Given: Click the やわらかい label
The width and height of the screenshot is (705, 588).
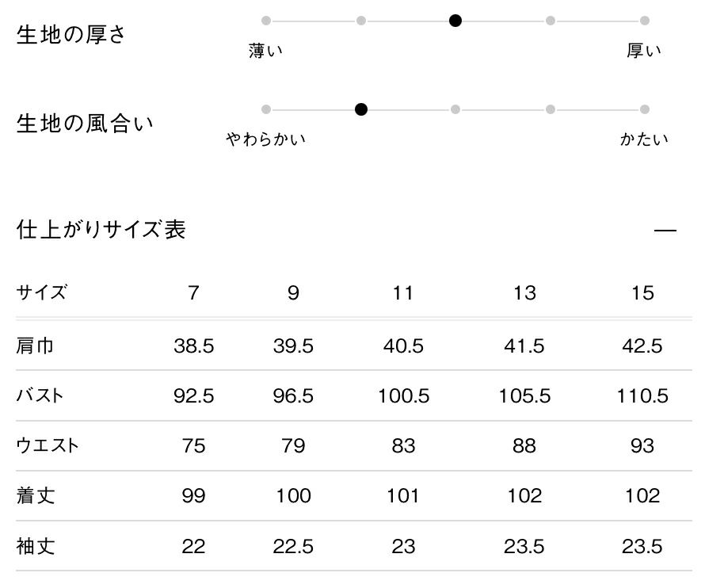Looking at the screenshot, I should (x=266, y=140).
